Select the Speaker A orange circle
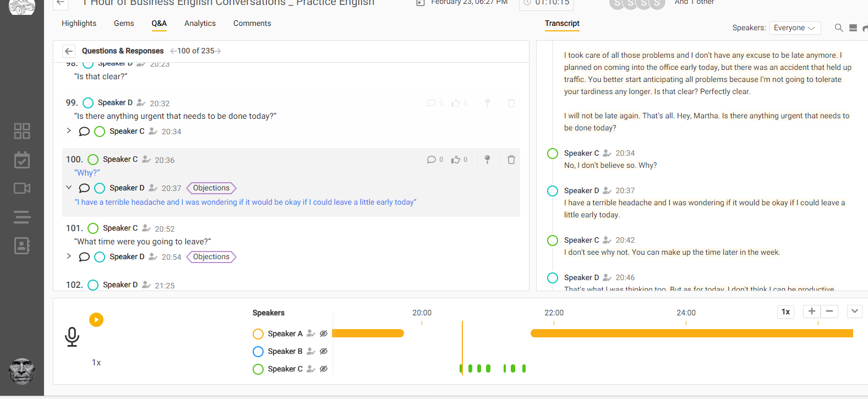868x399 pixels. click(258, 334)
